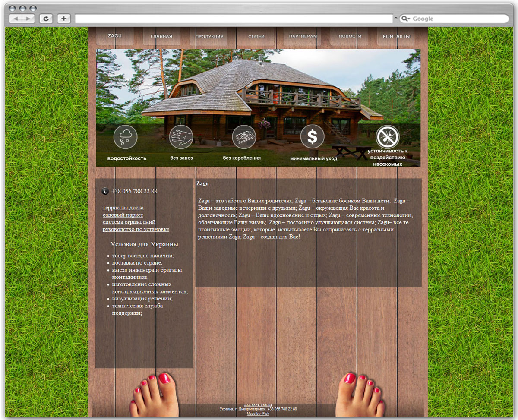
Task: Click the без коробления board icon
Action: [x=244, y=137]
